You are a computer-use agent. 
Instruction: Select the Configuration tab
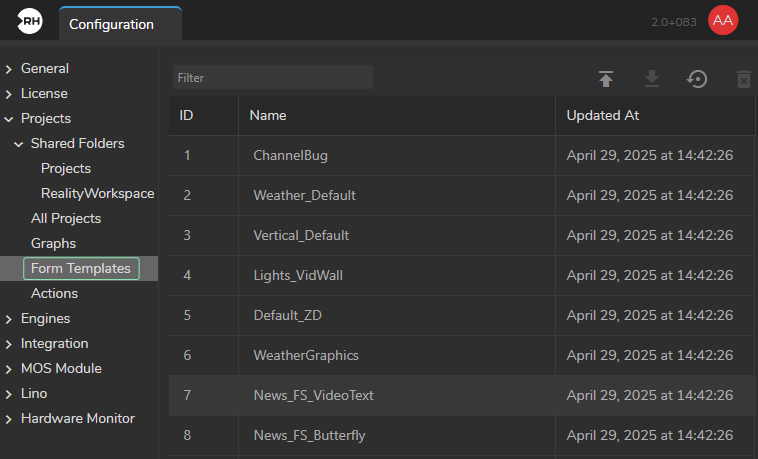111,24
